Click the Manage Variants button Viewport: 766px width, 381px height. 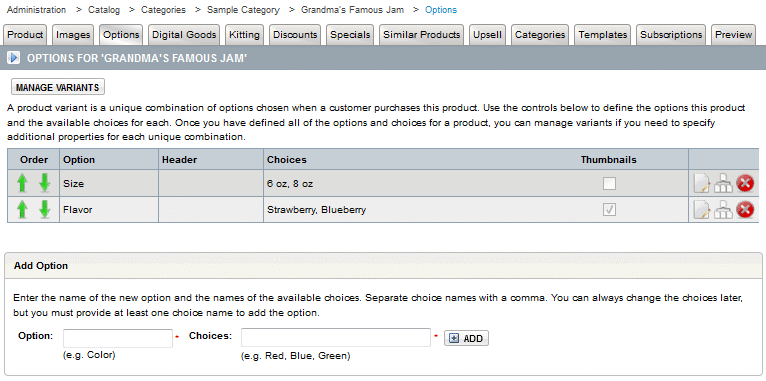58,87
